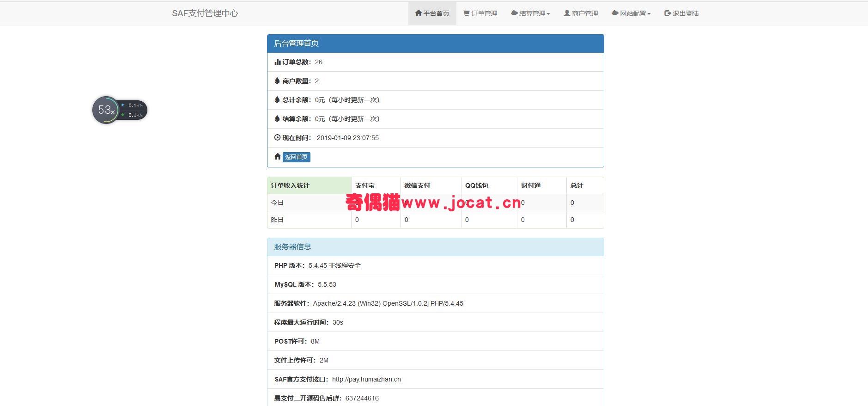Click the QQ钱包 column header

489,185
